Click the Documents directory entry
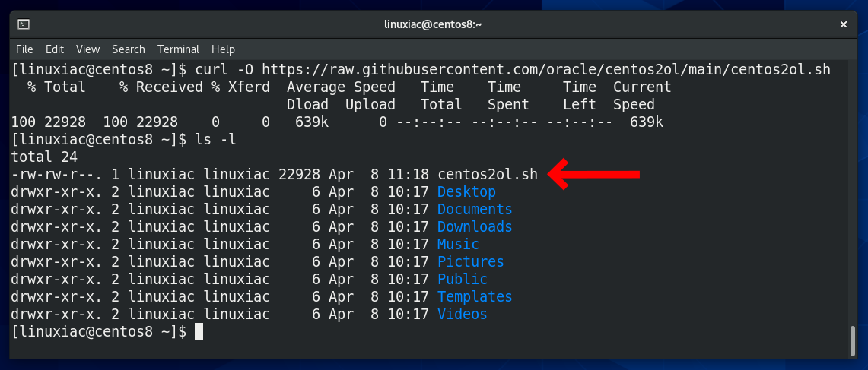The width and height of the screenshot is (868, 370). click(x=475, y=210)
